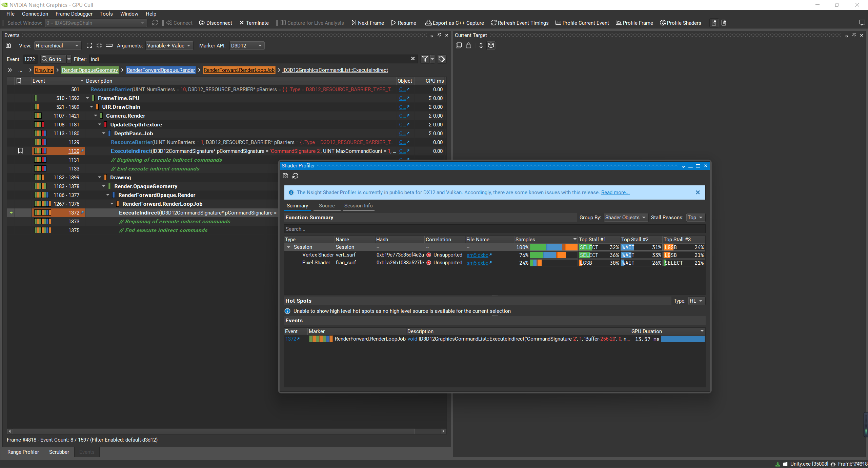Open the File menu
This screenshot has height=468, width=868.
(11, 14)
